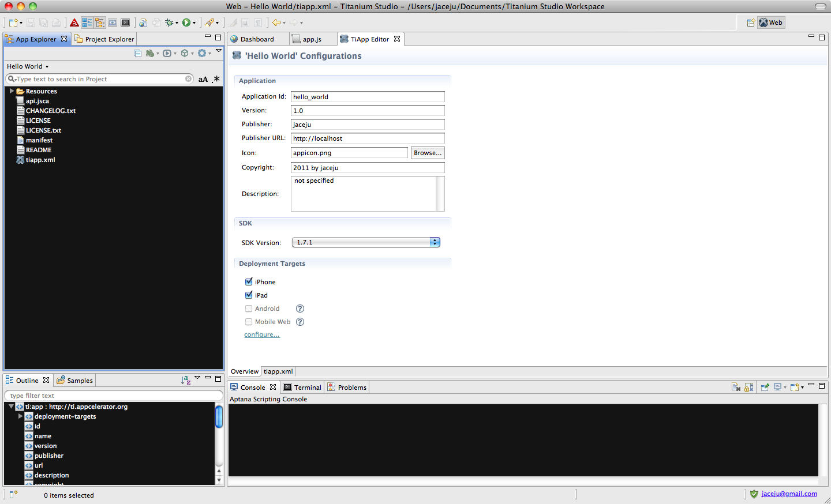Click the Display Selected Console icon
Screen dimensions: 831x504
coord(778,387)
